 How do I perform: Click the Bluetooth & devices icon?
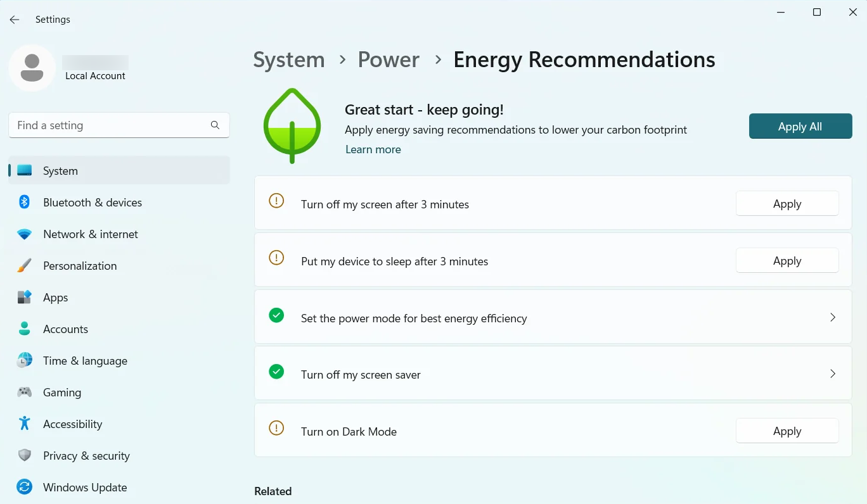[x=24, y=203]
